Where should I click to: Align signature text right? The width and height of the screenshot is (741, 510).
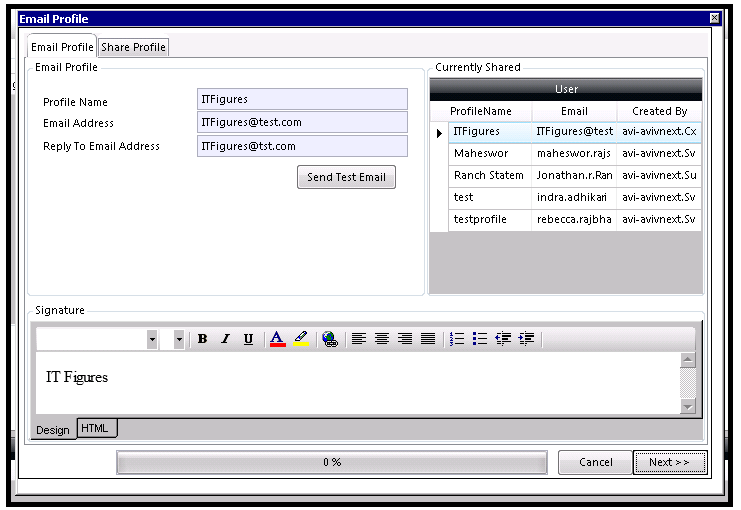[x=405, y=339]
